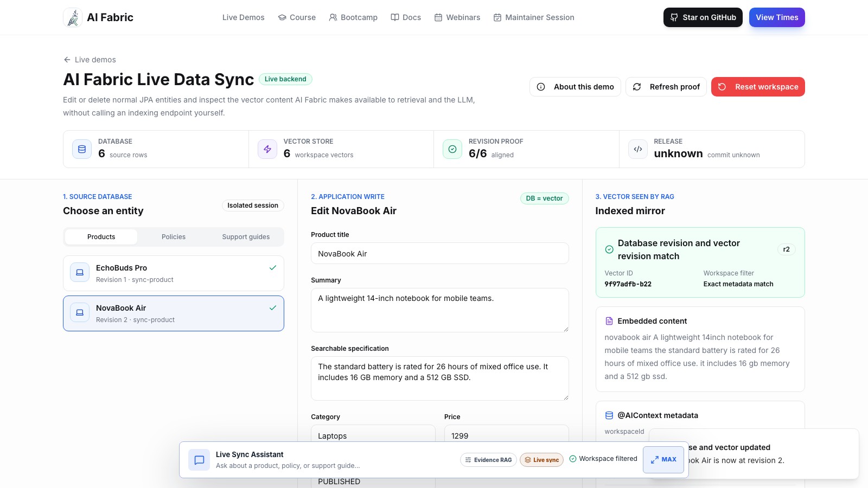Switch to the Policies tab
The width and height of the screenshot is (868, 488).
[174, 237]
